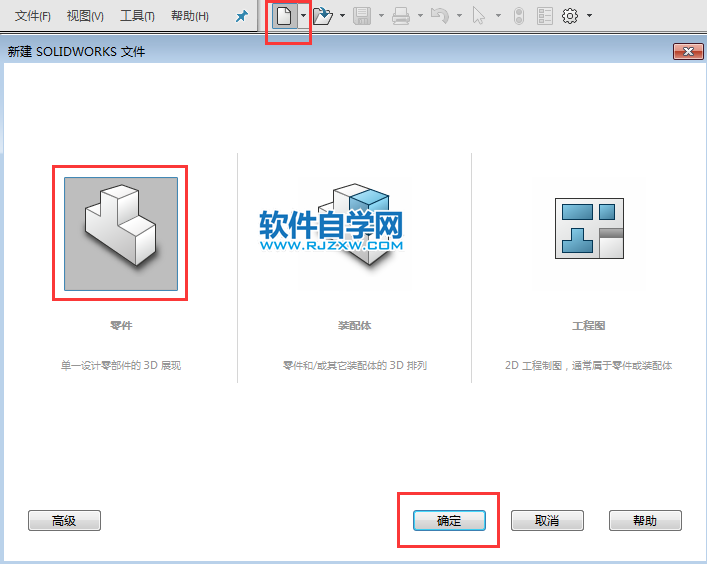707x564 pixels.
Task: Click the 工程图 label text
Action: point(588,326)
